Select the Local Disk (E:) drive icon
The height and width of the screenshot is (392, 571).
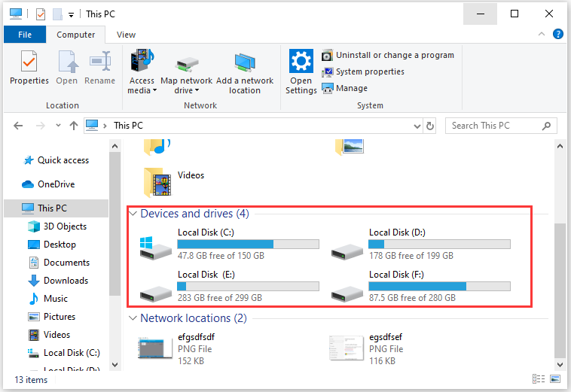click(155, 293)
